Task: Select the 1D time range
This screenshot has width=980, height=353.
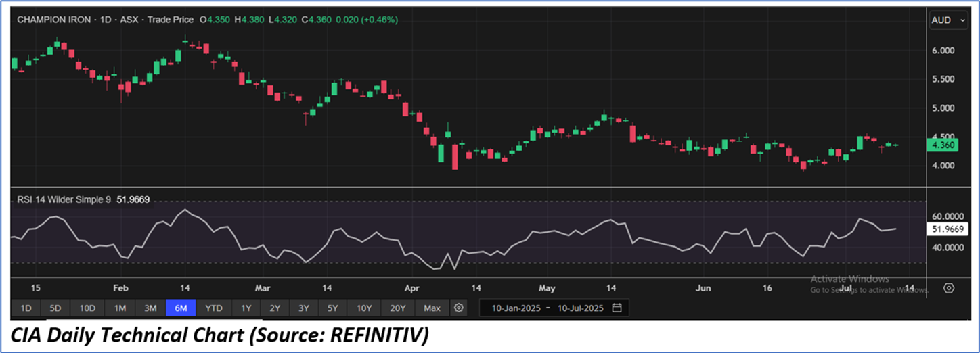Action: [26, 308]
